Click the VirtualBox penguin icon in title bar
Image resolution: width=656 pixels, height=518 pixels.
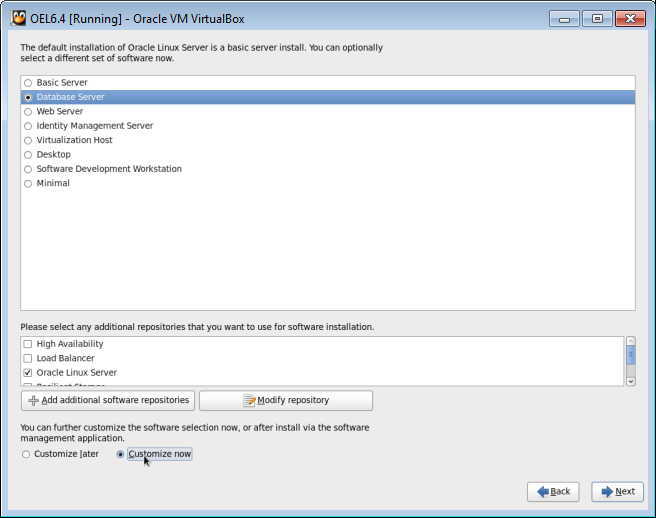pos(18,18)
